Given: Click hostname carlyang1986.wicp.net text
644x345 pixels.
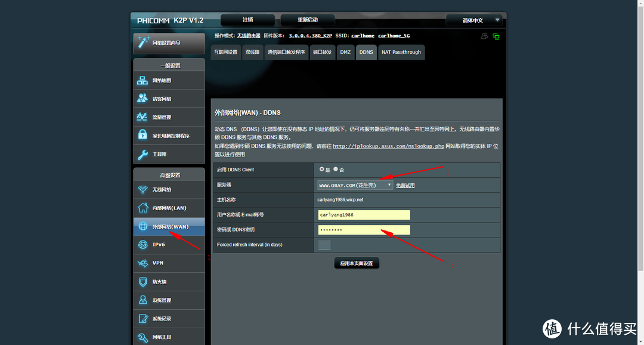Looking at the screenshot, I should coord(340,200).
